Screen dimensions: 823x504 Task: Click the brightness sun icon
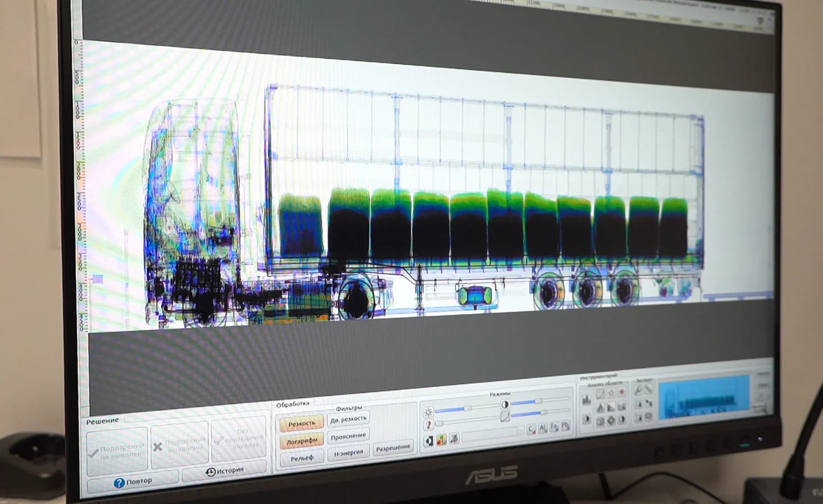(x=428, y=412)
